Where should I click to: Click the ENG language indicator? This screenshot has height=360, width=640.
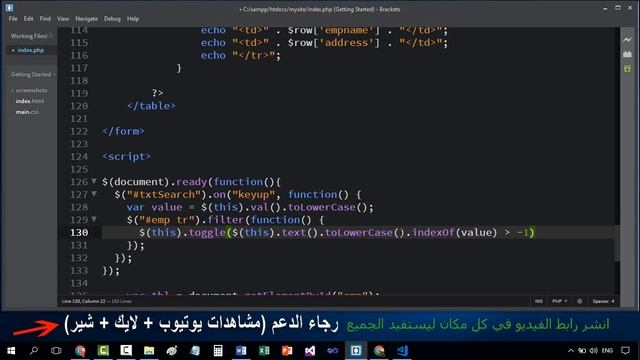[607, 351]
